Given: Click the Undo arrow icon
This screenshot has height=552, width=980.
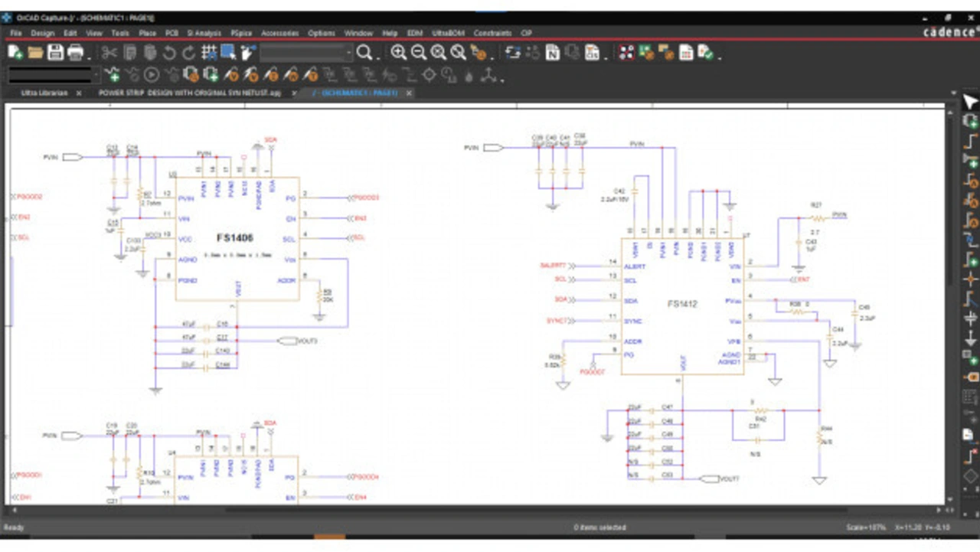Looking at the screenshot, I should (169, 52).
